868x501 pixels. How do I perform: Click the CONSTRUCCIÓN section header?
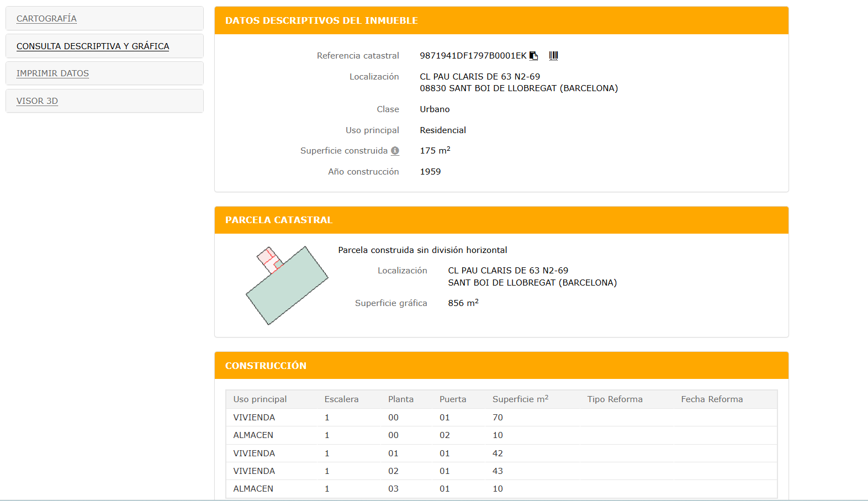266,366
